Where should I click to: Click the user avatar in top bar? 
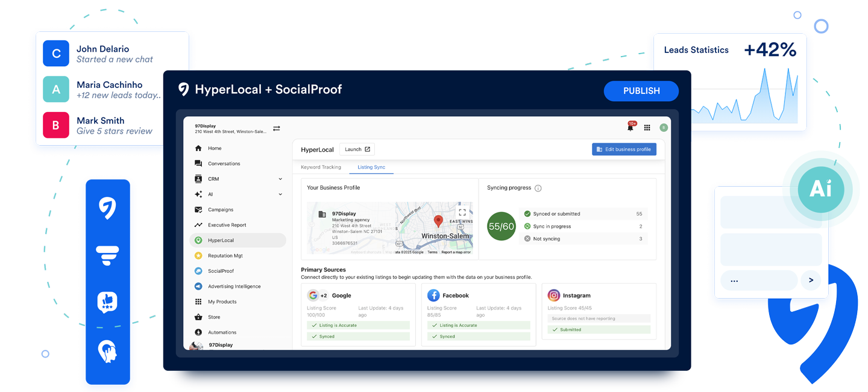(x=664, y=128)
